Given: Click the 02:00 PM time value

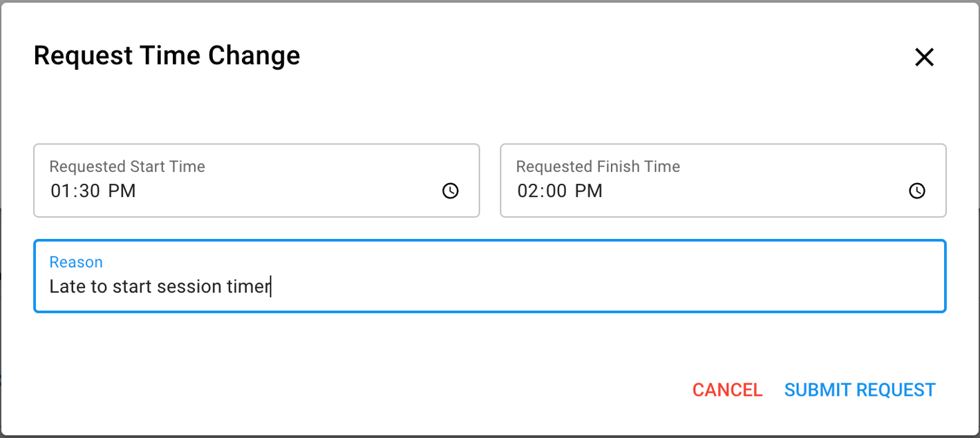Looking at the screenshot, I should tap(561, 191).
